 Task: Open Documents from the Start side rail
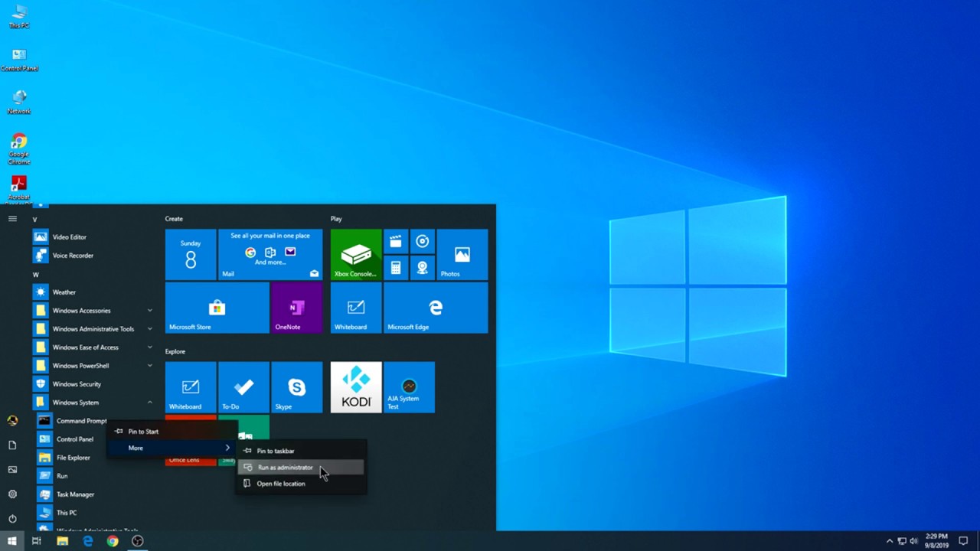point(12,445)
